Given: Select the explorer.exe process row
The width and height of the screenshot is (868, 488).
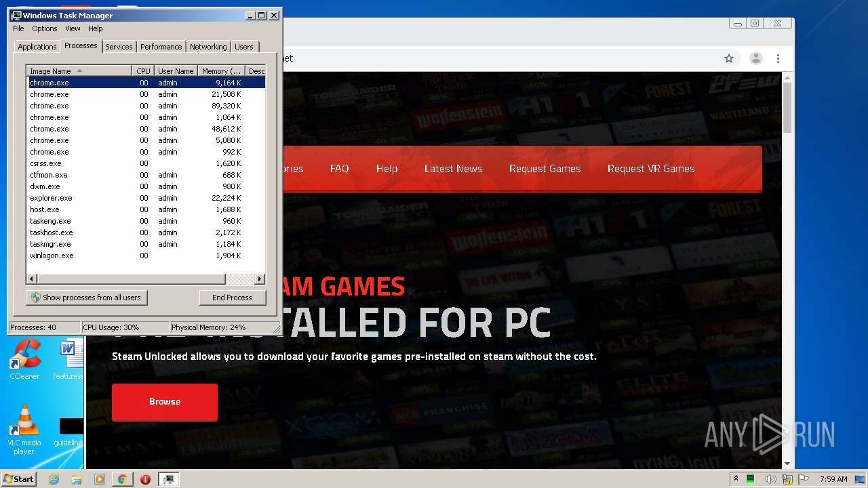Looking at the screenshot, I should (x=146, y=198).
